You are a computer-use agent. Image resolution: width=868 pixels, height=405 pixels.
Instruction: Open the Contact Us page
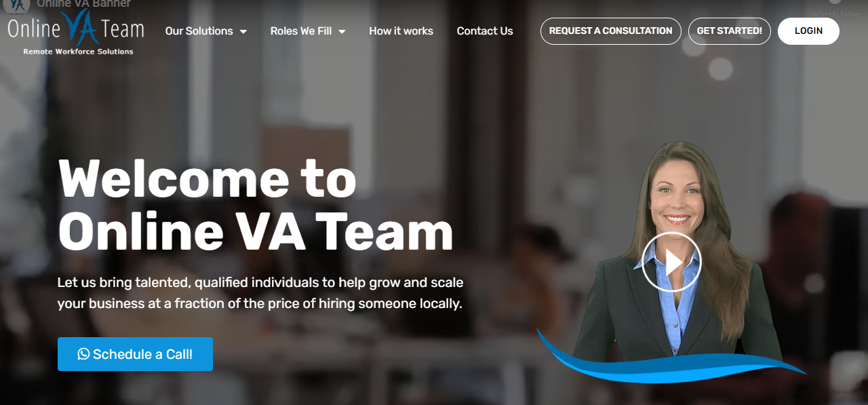tap(485, 31)
